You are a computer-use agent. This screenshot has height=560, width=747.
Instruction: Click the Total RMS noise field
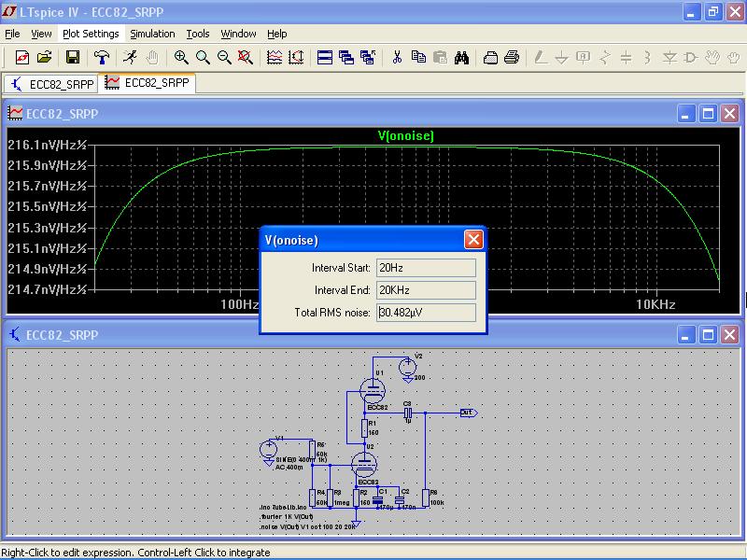pyautogui.click(x=426, y=313)
